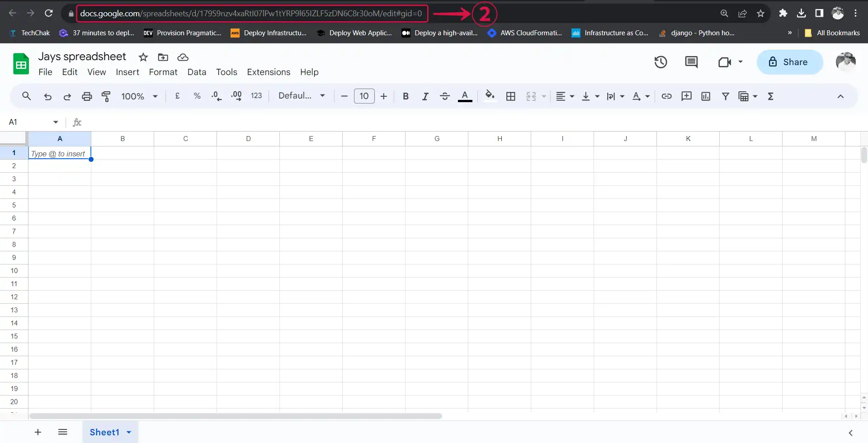This screenshot has height=443, width=868.
Task: Open Functions sigma icon
Action: click(771, 96)
